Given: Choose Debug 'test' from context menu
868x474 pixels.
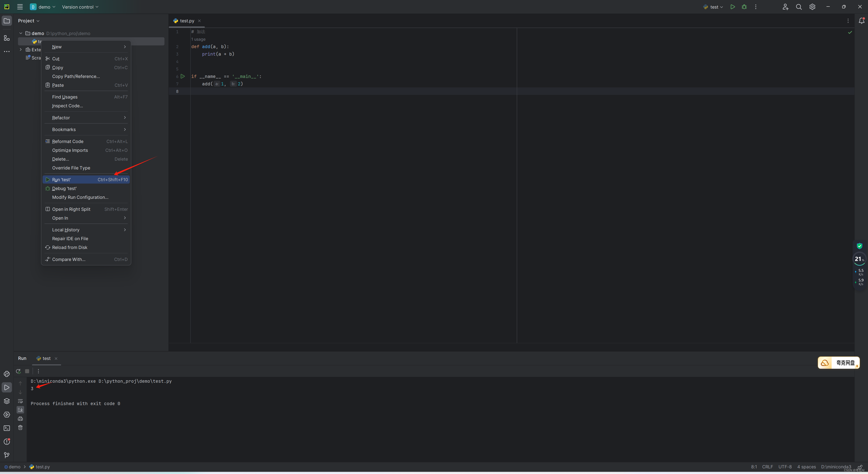Looking at the screenshot, I should point(86,188).
